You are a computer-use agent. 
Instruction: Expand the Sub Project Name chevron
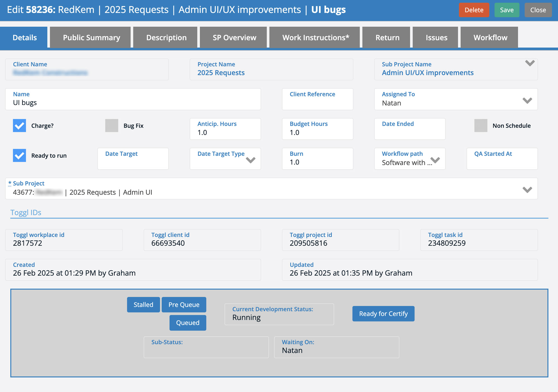pyautogui.click(x=530, y=63)
